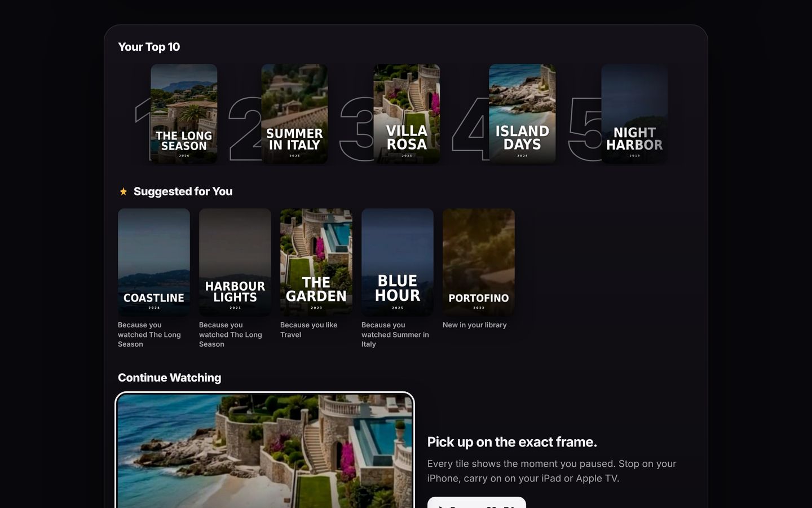Click the Resume button

[x=476, y=502]
